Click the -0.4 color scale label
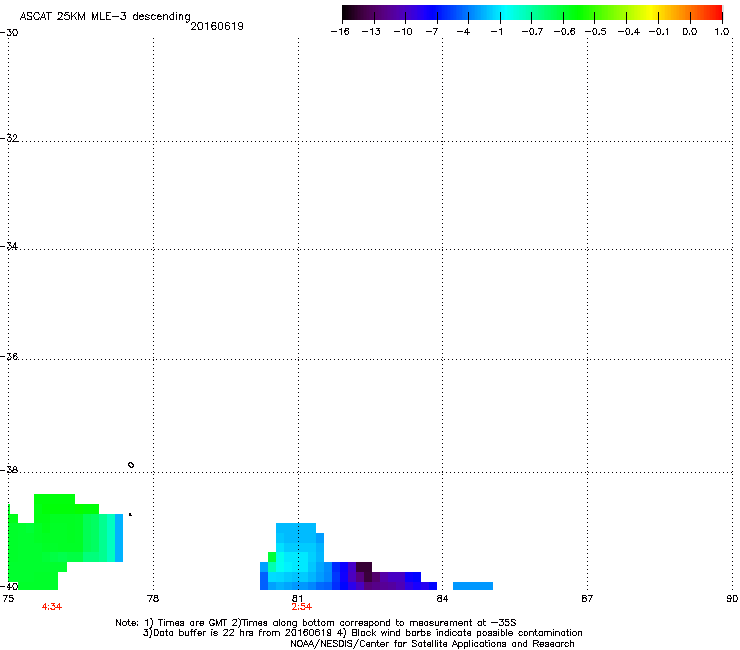 click(x=629, y=32)
